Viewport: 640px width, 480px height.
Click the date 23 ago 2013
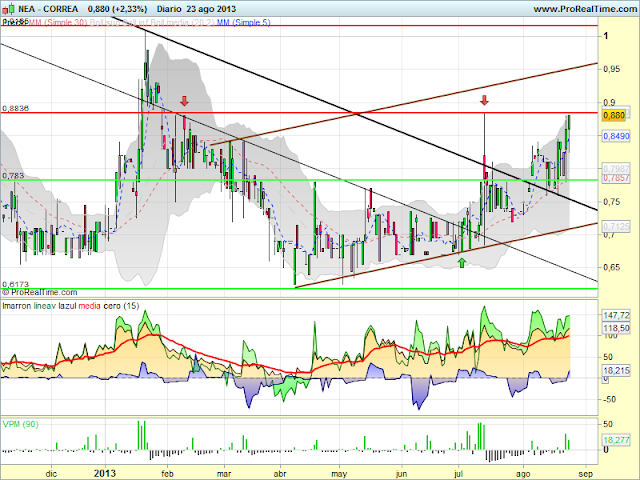click(211, 9)
